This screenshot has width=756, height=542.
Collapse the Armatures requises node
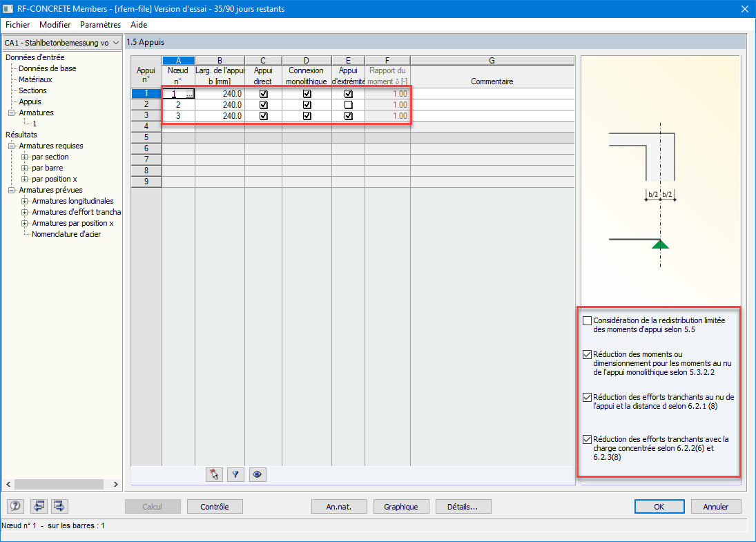pyautogui.click(x=12, y=146)
